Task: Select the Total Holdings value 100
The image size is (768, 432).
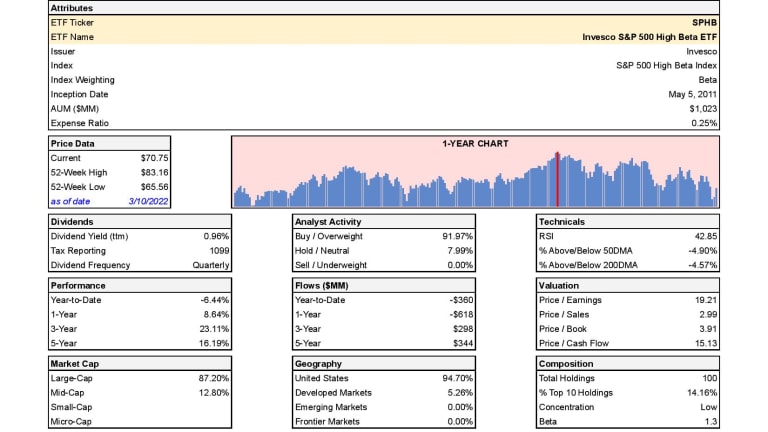Action: (x=710, y=378)
